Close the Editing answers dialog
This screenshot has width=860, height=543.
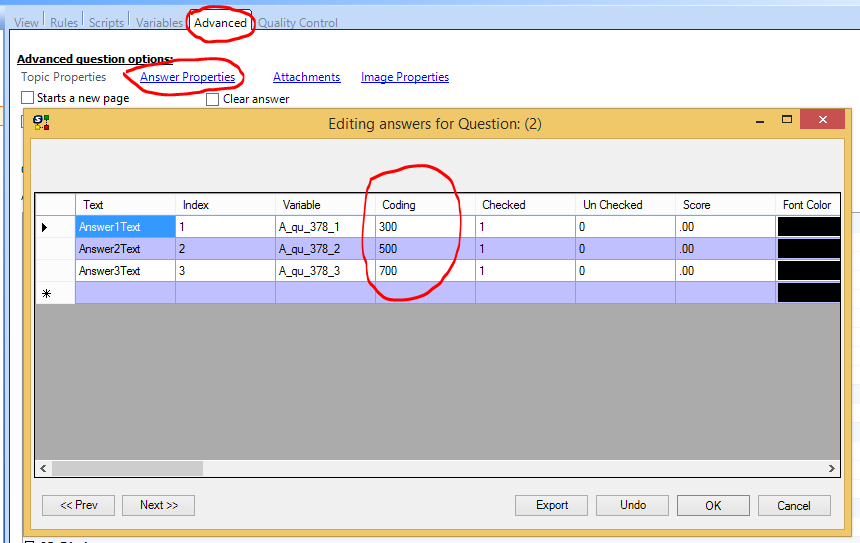coord(822,120)
